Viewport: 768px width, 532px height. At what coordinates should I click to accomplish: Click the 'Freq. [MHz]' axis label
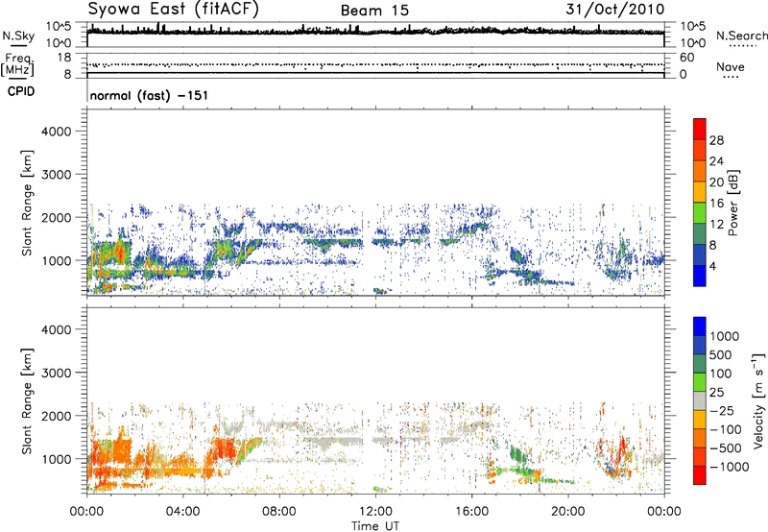[17, 64]
